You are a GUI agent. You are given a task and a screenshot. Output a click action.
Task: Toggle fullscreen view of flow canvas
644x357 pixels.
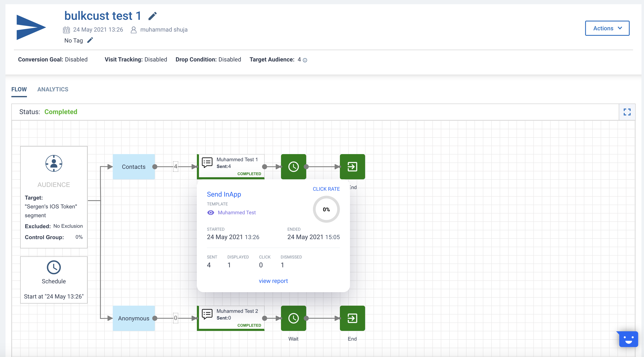click(627, 112)
